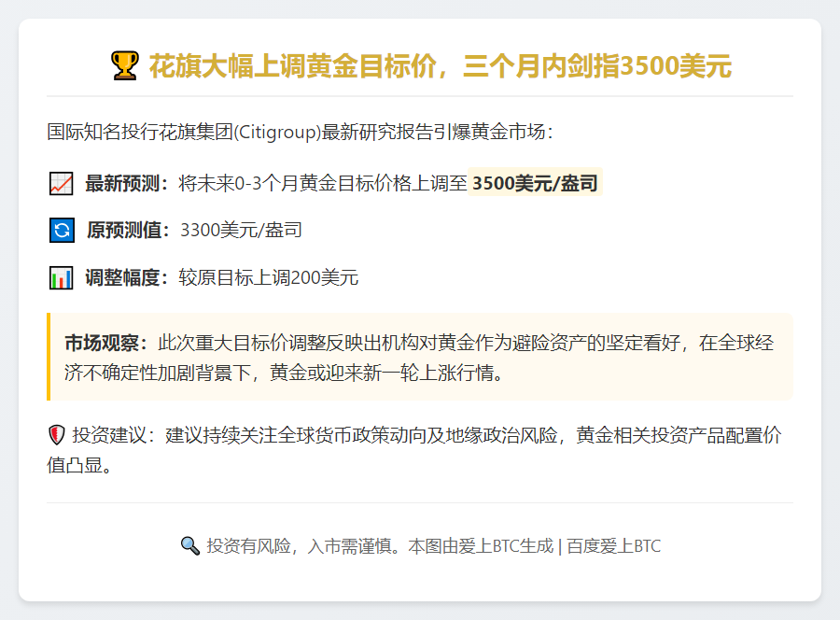Click the magnifying glass icon in the footer

[190, 545]
